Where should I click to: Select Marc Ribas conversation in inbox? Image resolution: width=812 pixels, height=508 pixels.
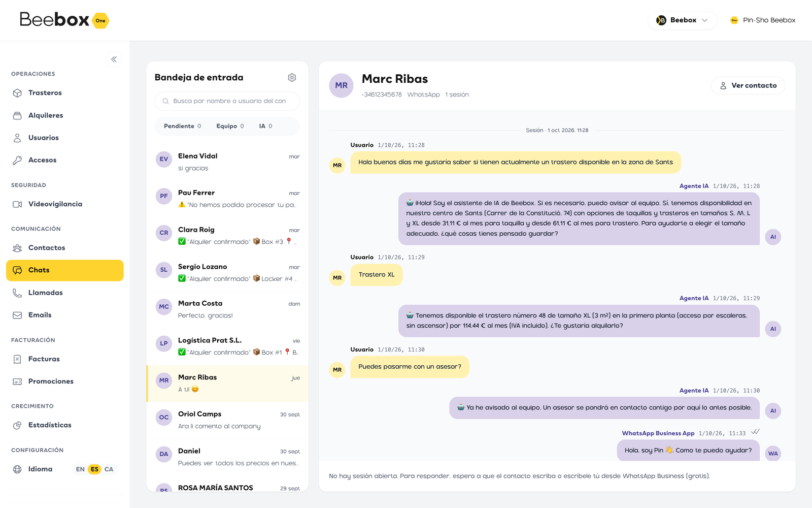click(227, 384)
